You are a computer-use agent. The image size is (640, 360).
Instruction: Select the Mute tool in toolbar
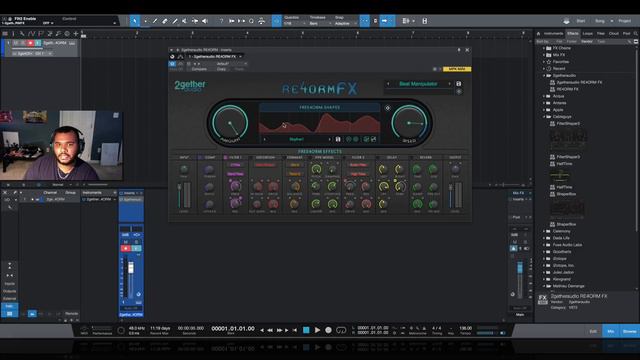coord(184,21)
